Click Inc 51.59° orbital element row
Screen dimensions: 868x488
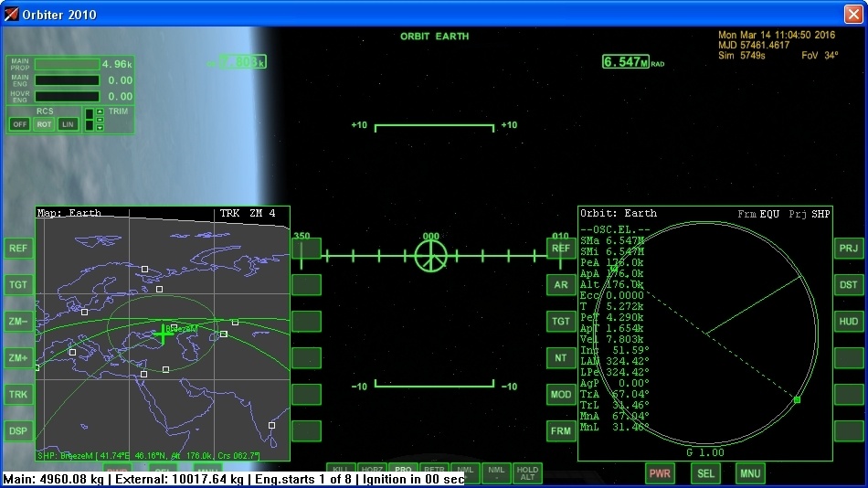click(615, 350)
